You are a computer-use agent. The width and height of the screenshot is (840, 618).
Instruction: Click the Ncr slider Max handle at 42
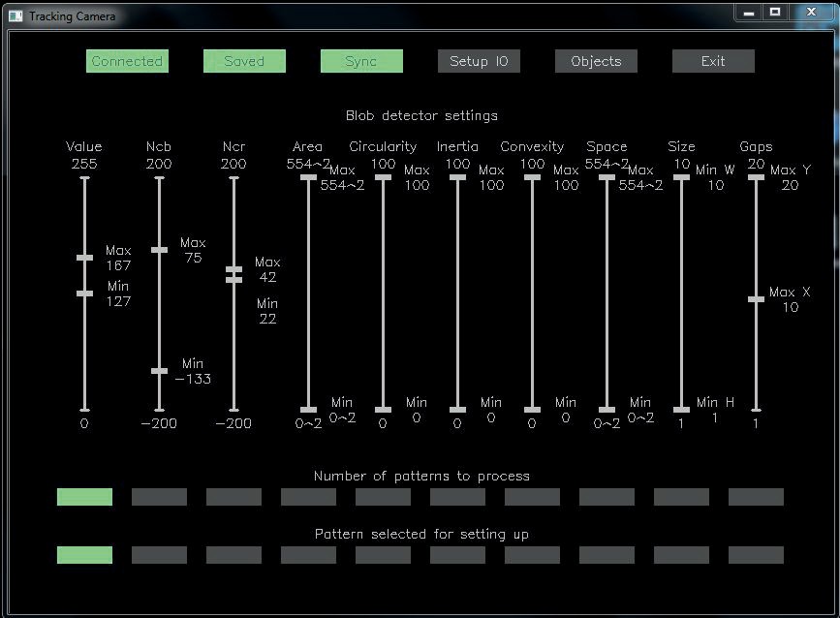[233, 269]
